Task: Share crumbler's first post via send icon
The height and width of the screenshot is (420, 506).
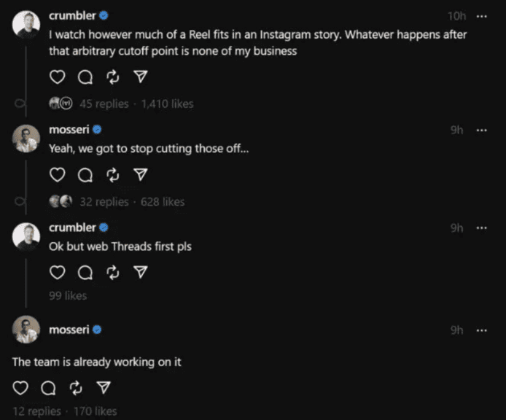Action: (x=141, y=77)
